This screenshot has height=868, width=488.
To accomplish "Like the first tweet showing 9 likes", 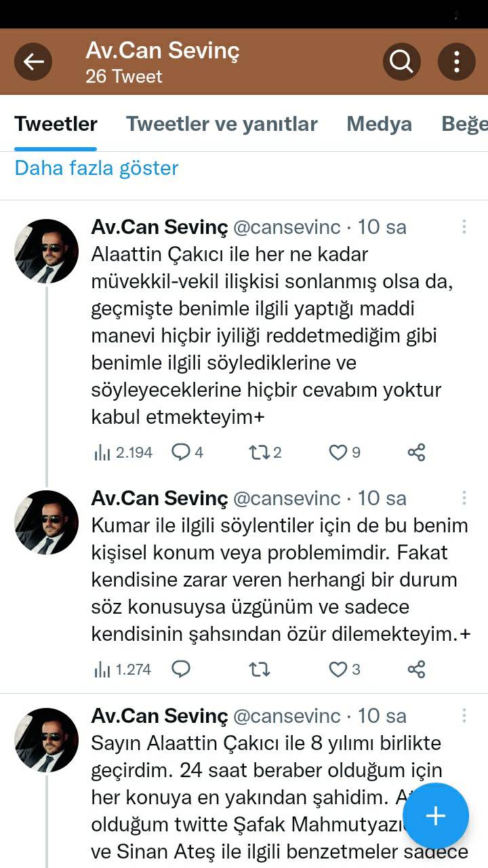I will (338, 452).
